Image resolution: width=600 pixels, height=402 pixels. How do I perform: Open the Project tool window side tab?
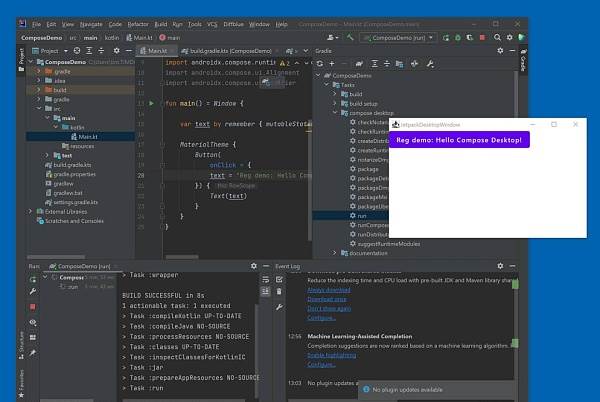point(21,59)
